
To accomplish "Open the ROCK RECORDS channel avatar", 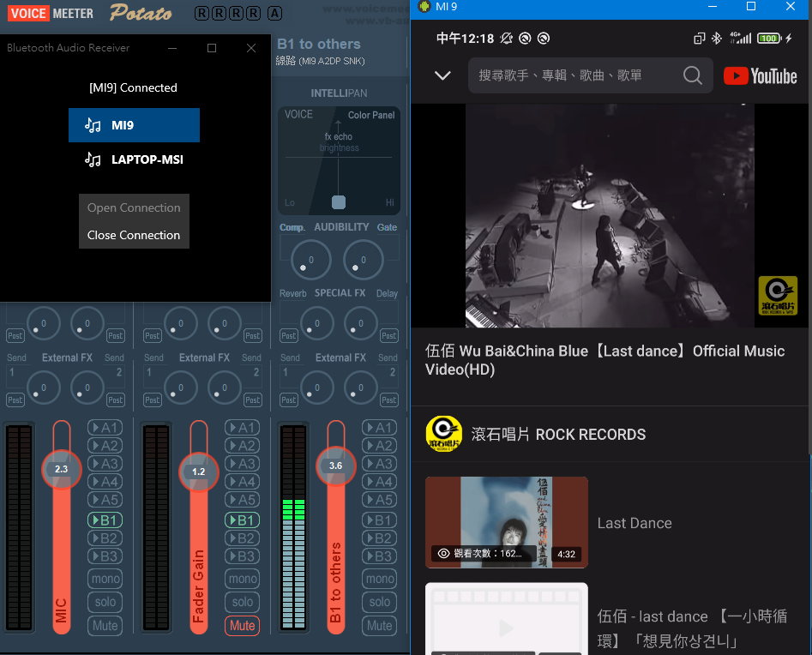I will 443,434.
